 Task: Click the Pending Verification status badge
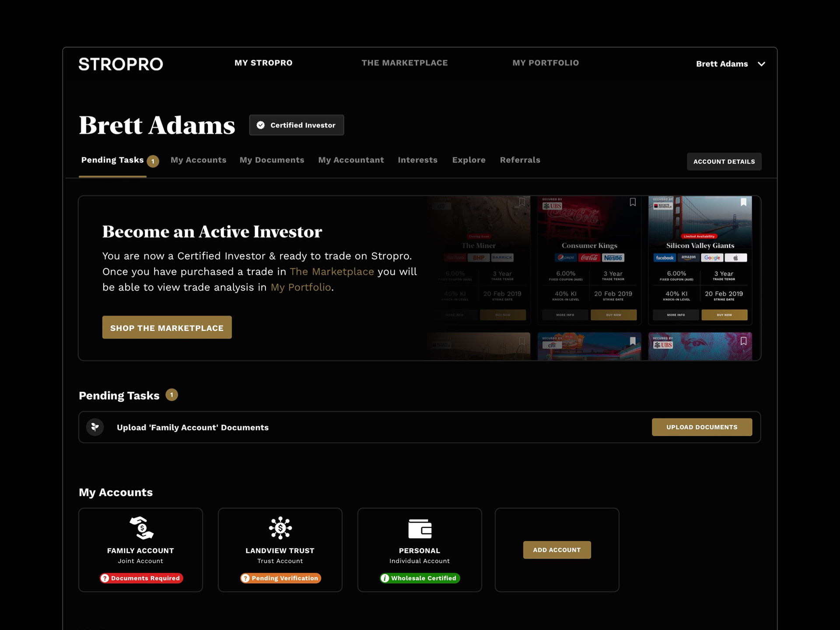point(280,578)
